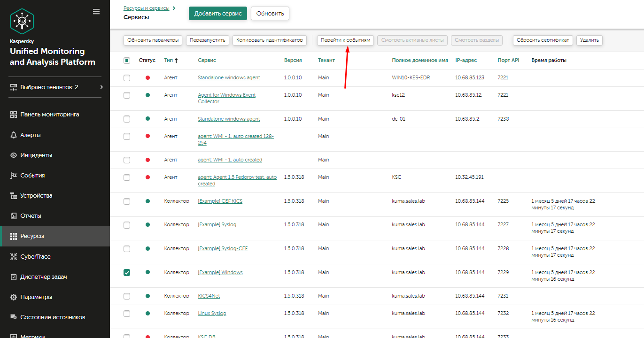Restart service with Перезапустить button

pos(208,40)
